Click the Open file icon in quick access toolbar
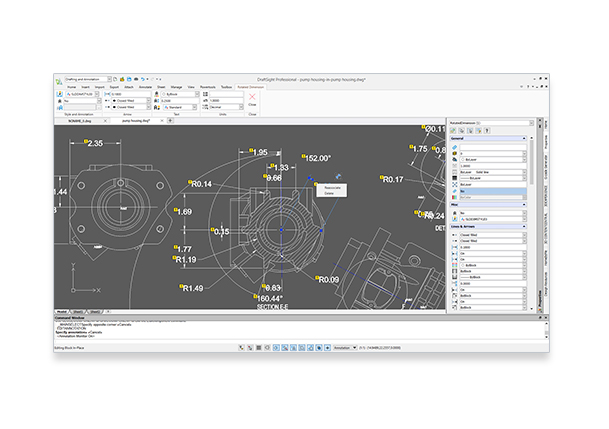Screen dimensions: 609x429 [122, 79]
